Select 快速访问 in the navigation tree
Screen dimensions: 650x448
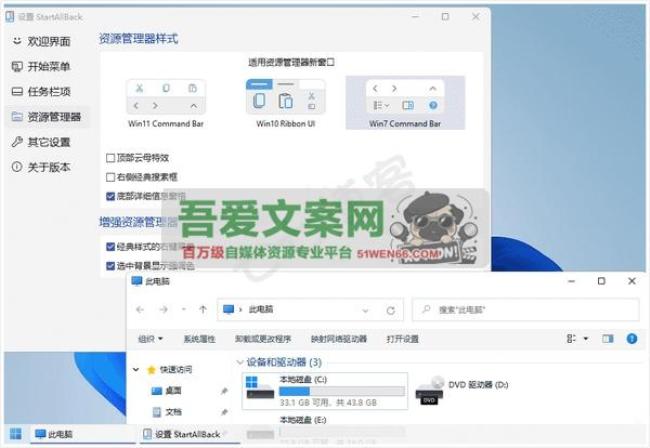pyautogui.click(x=176, y=369)
